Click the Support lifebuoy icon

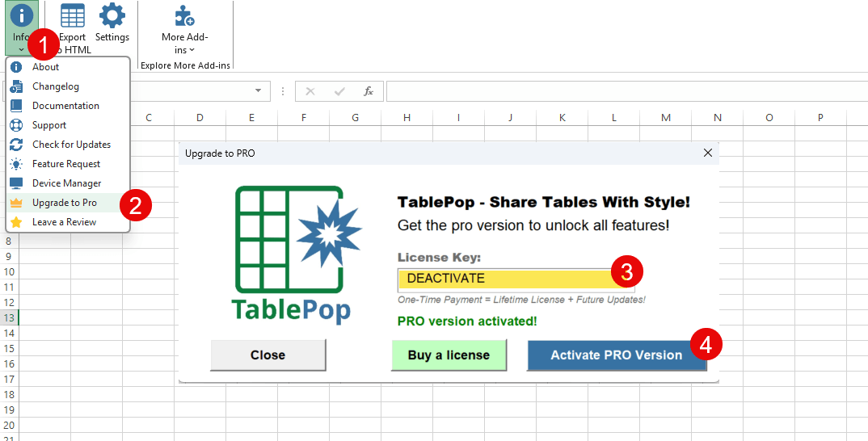[16, 125]
